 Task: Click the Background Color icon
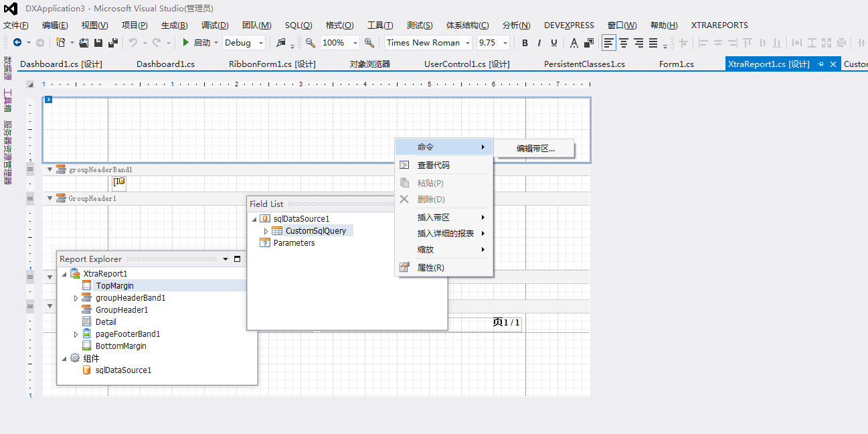pos(589,42)
